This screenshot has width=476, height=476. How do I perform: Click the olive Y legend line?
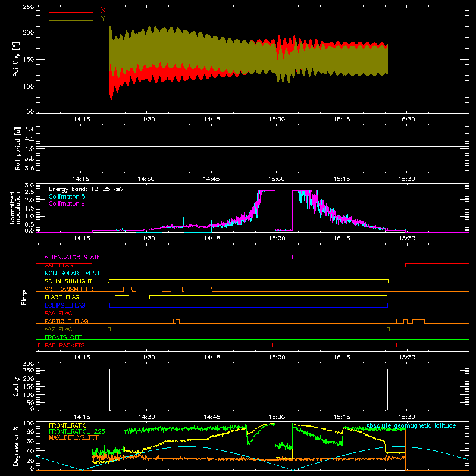(71, 21)
